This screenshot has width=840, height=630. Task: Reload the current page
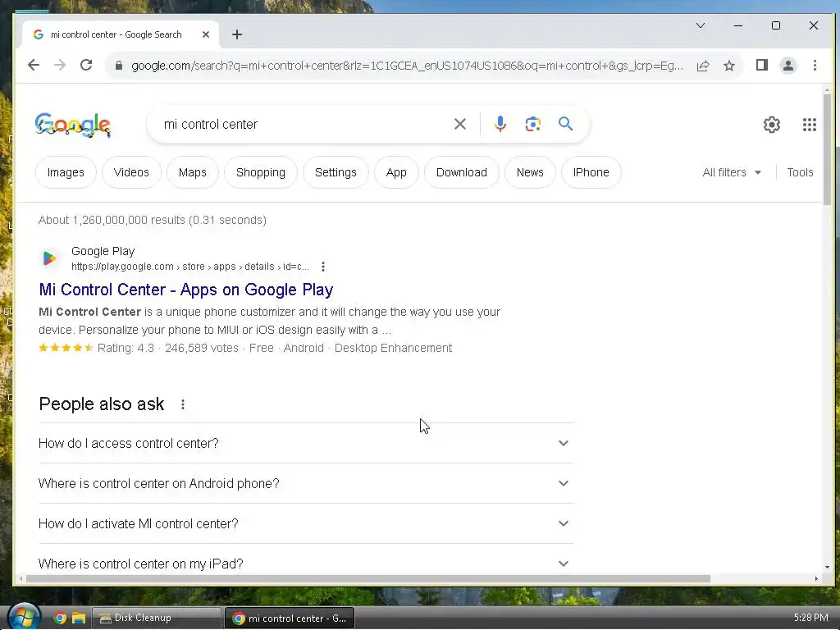click(x=86, y=66)
